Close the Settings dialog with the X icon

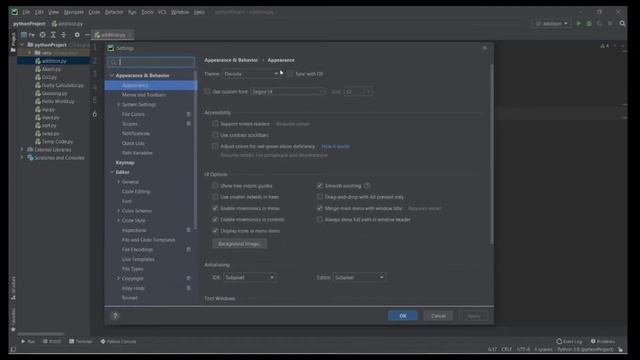484,48
